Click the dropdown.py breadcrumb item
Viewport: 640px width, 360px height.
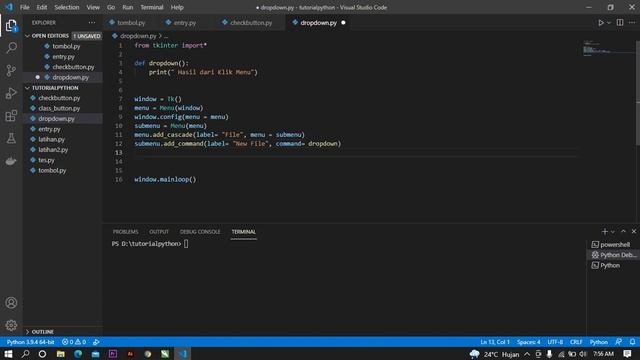[138, 36]
